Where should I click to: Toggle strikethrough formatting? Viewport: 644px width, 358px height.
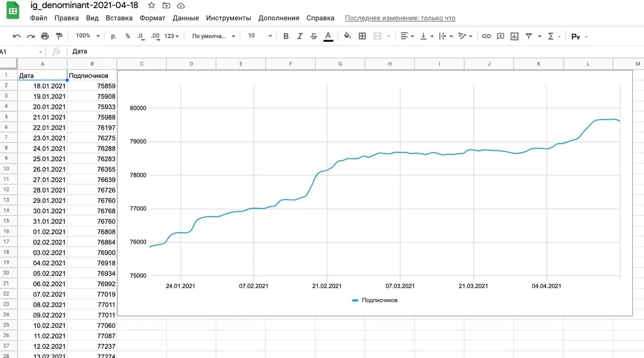[314, 36]
